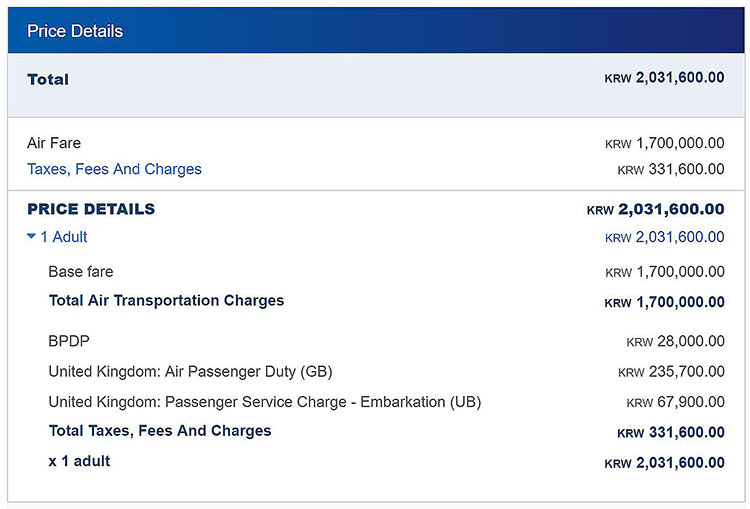Click the Passenger Service Charge amount KRW 67,900.00
The image size is (750, 509).
pyautogui.click(x=675, y=403)
